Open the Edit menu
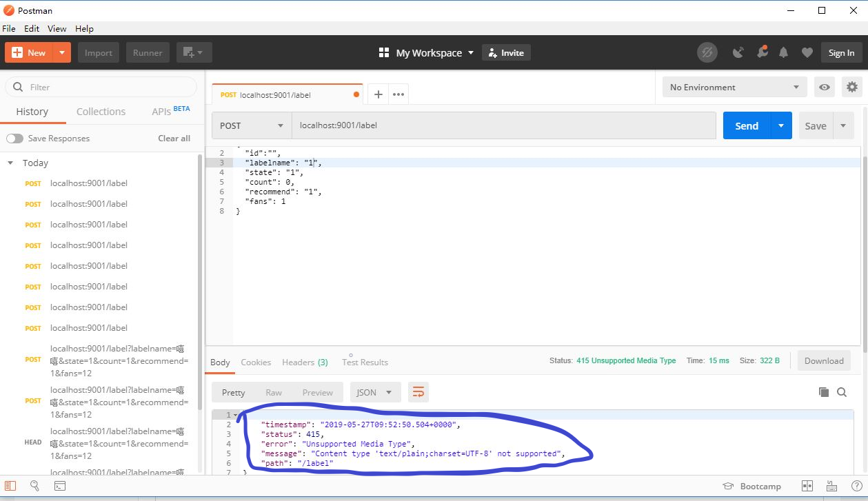868x501 pixels. 32,29
